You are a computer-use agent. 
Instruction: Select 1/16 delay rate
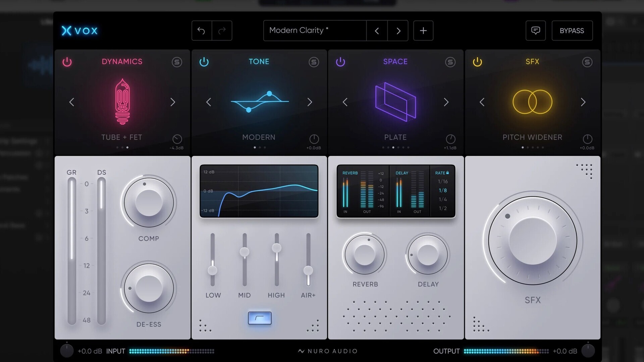tap(443, 181)
